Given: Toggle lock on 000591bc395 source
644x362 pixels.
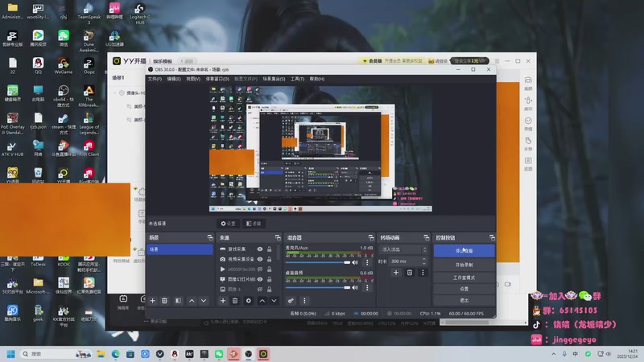Looking at the screenshot, I should 270,269.
